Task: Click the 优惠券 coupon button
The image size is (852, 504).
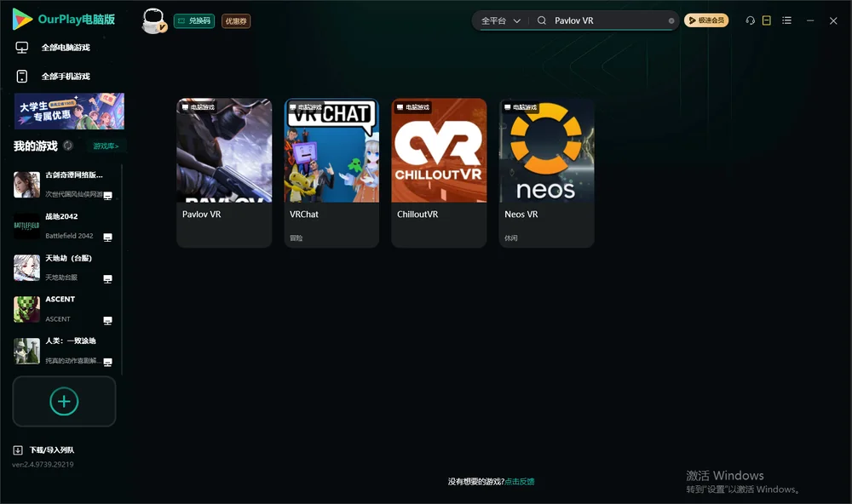Action: (x=236, y=20)
